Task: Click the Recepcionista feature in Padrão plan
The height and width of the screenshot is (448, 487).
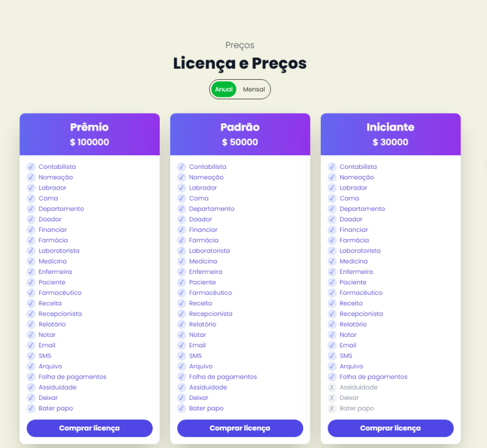Action: coord(210,314)
